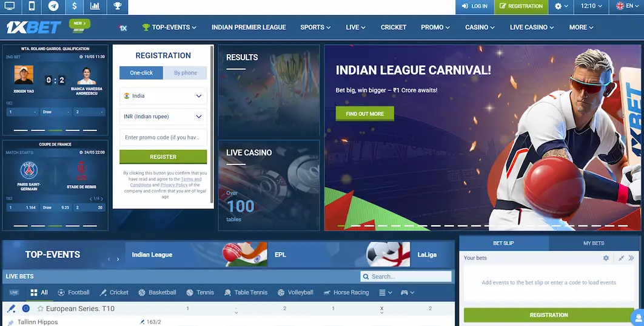The height and width of the screenshot is (326, 644).
Task: Expand the SPORTS nav menu
Action: (x=315, y=27)
